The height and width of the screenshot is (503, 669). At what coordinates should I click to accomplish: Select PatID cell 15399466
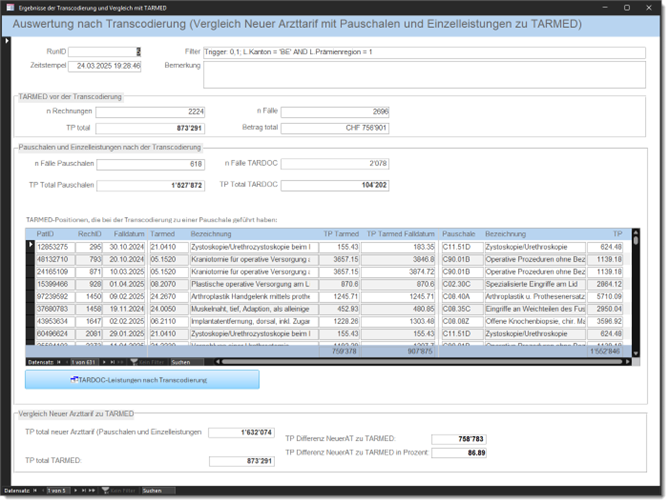click(x=55, y=284)
